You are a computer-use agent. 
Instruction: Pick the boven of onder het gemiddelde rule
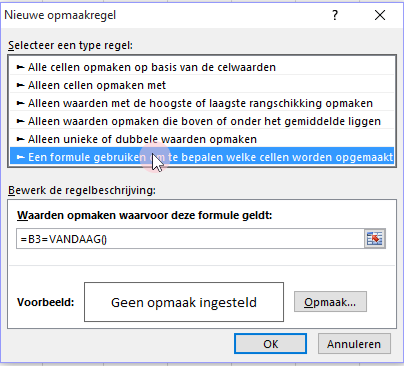[202, 121]
